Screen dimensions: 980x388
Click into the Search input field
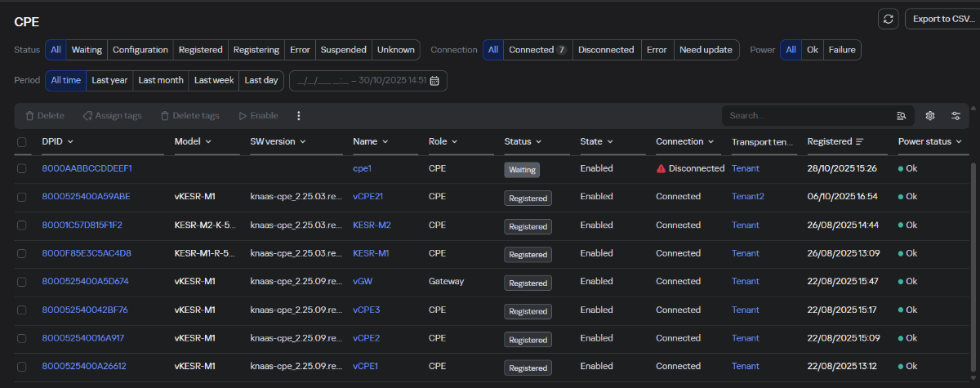[804, 116]
